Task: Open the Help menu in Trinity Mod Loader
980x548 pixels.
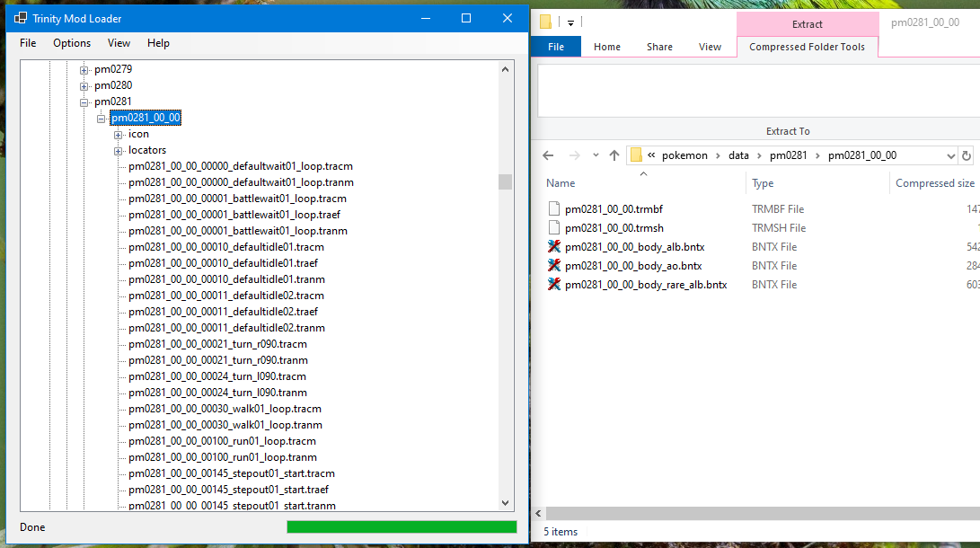Action: (158, 43)
